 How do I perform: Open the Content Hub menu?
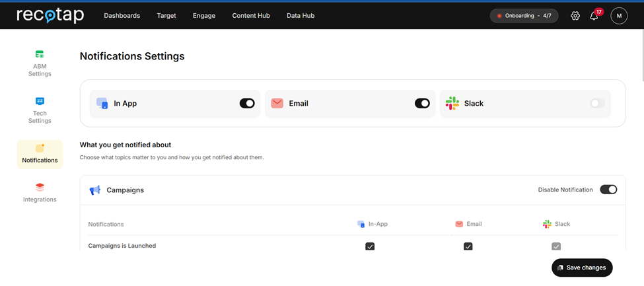(x=251, y=16)
